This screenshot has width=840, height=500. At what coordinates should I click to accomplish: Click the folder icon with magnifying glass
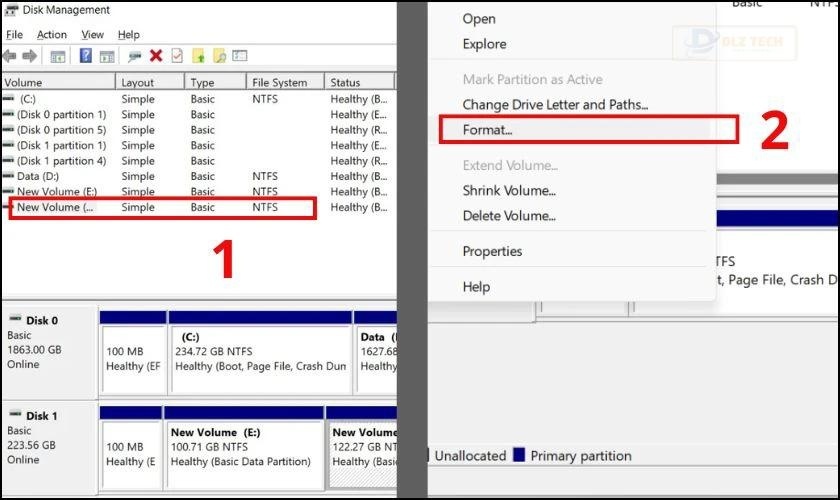pos(219,55)
